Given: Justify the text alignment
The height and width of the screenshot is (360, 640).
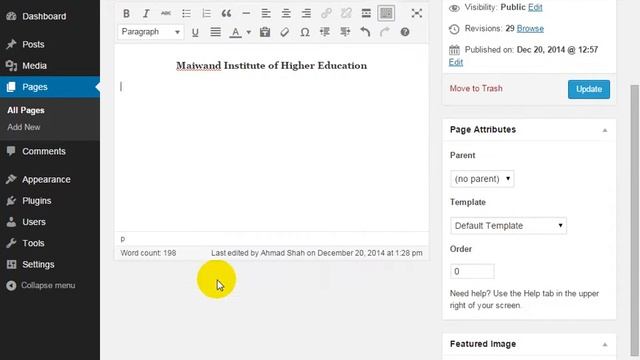Looking at the screenshot, I should pos(216,32).
